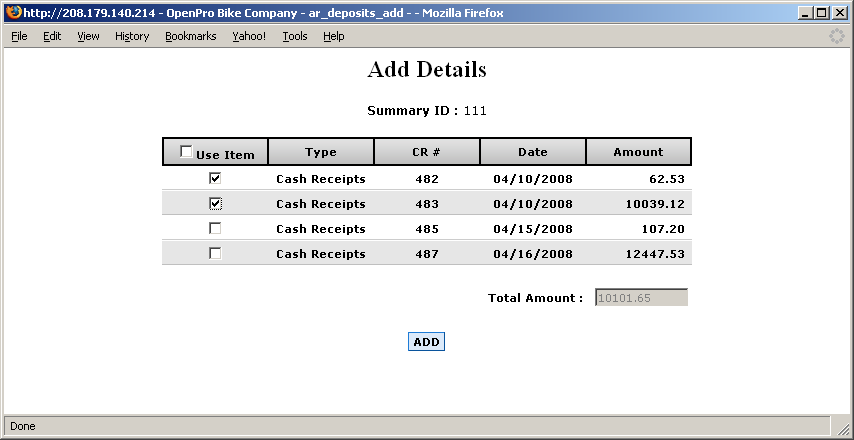Open the Edit menu
This screenshot has height=440, width=854.
(x=52, y=36)
